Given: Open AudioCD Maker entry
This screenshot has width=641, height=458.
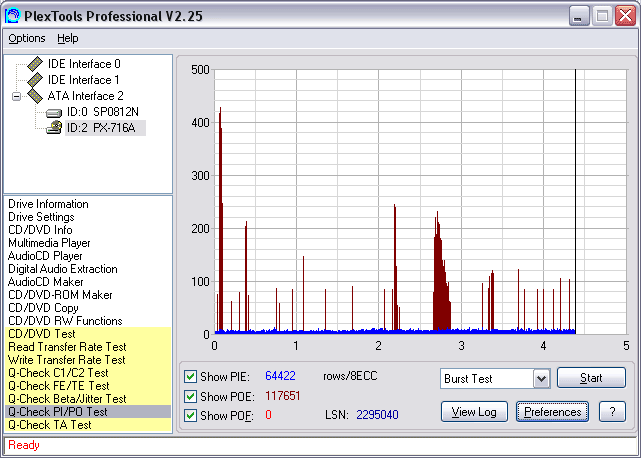Looking at the screenshot, I should pyautogui.click(x=45, y=282).
